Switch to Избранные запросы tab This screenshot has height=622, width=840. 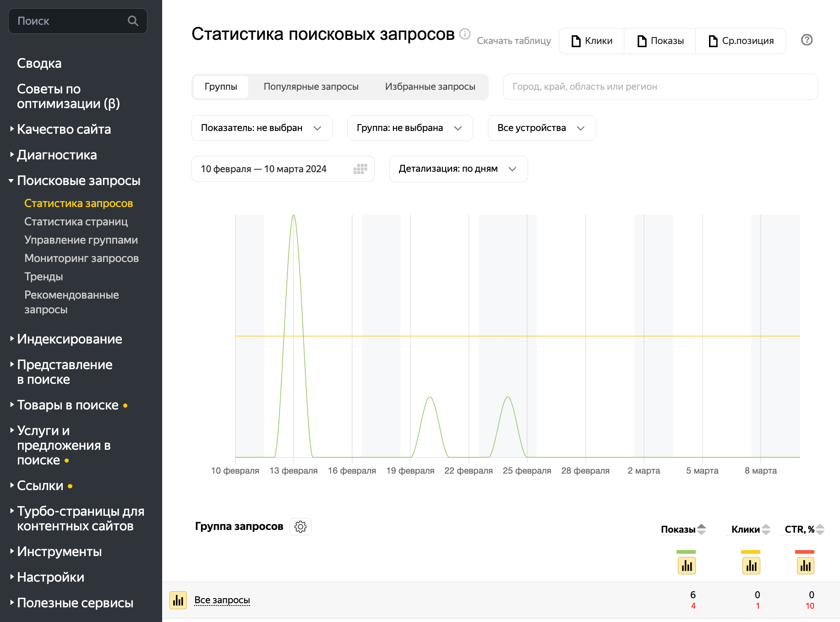[x=430, y=87]
